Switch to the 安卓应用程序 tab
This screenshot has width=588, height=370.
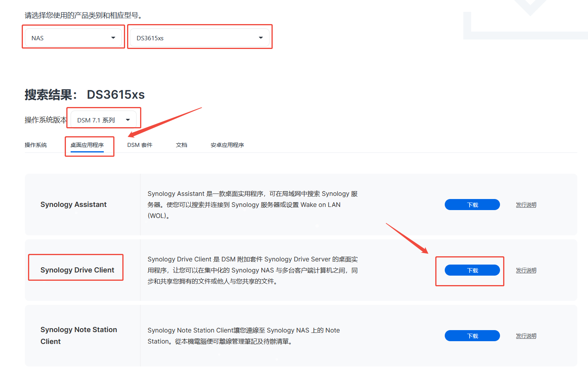tap(227, 145)
